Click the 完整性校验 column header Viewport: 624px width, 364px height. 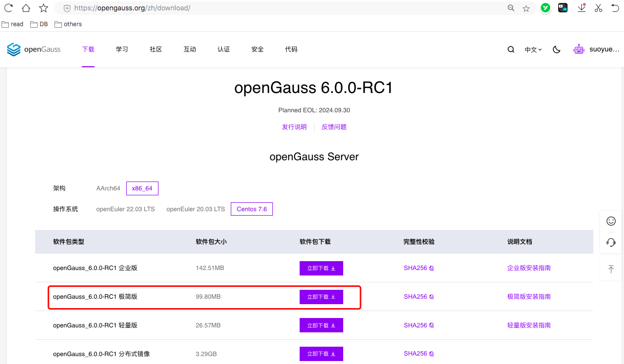419,242
